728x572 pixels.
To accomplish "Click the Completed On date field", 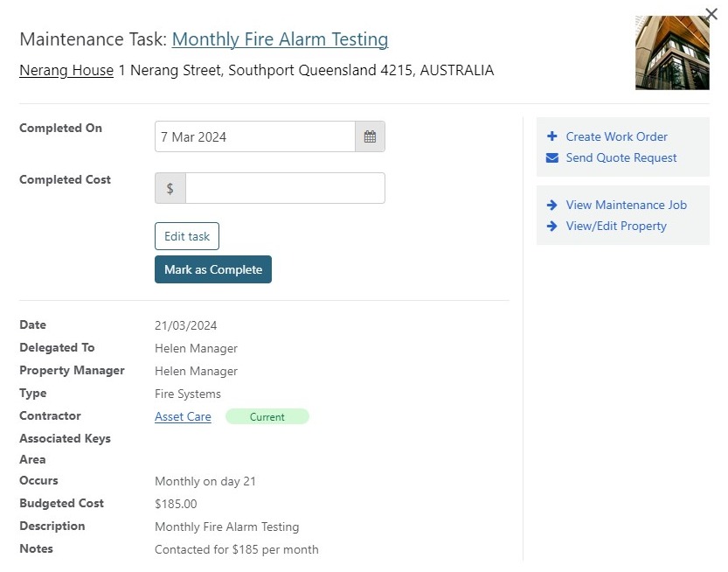I will point(254,136).
